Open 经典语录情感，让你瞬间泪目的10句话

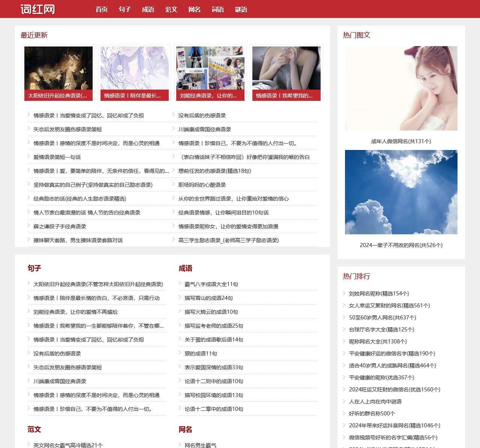(223, 213)
